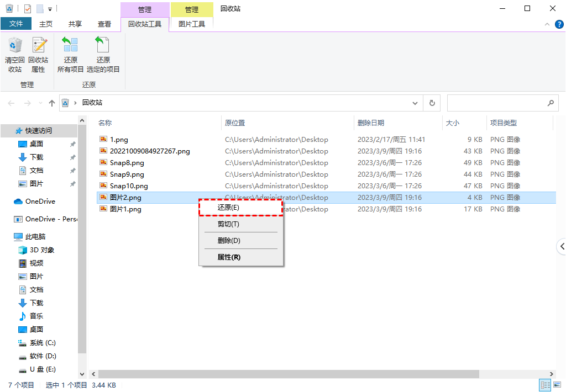Image resolution: width=566 pixels, height=392 pixels.
Task: Open recent locations dropdown arrow
Action: (40, 103)
